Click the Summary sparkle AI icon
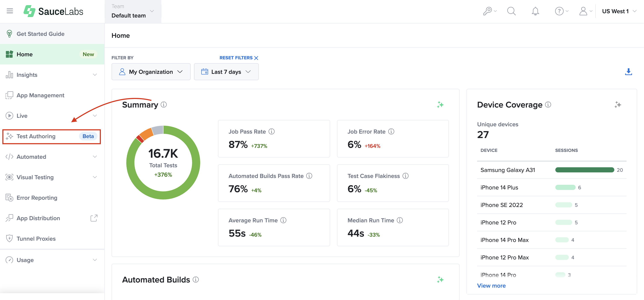Screen dimensions: 644x300 coord(440,105)
